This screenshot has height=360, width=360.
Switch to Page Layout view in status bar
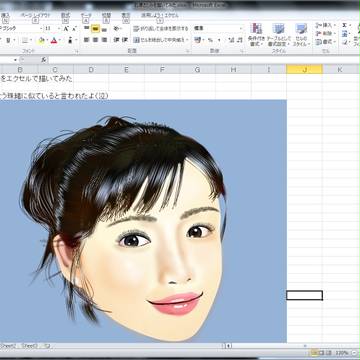click(x=321, y=353)
